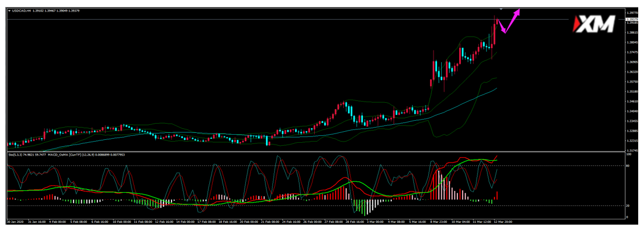The height and width of the screenshot is (231, 644).
Task: Click the tallest red MACD histogram bar
Action: coord(436,185)
